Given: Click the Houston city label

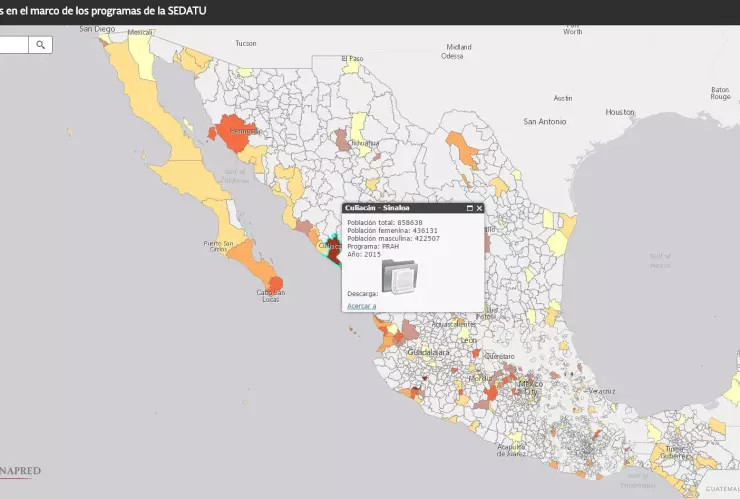Looking at the screenshot, I should pyautogui.click(x=620, y=112).
